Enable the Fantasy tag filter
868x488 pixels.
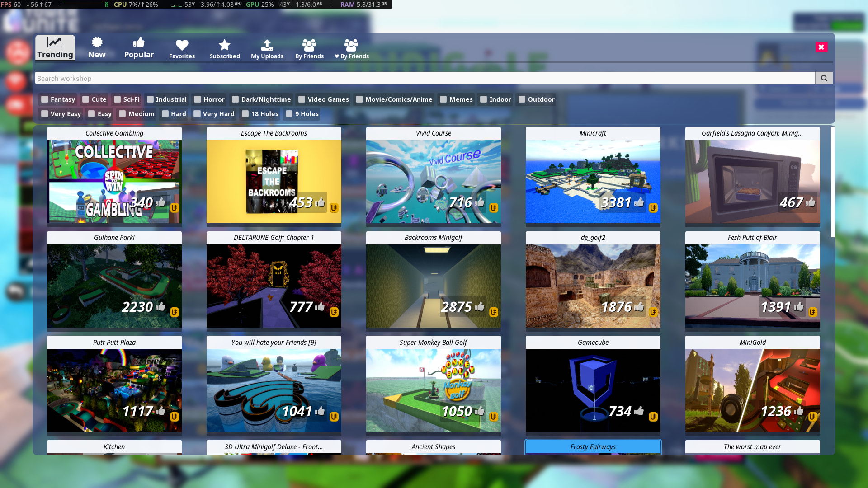click(45, 99)
